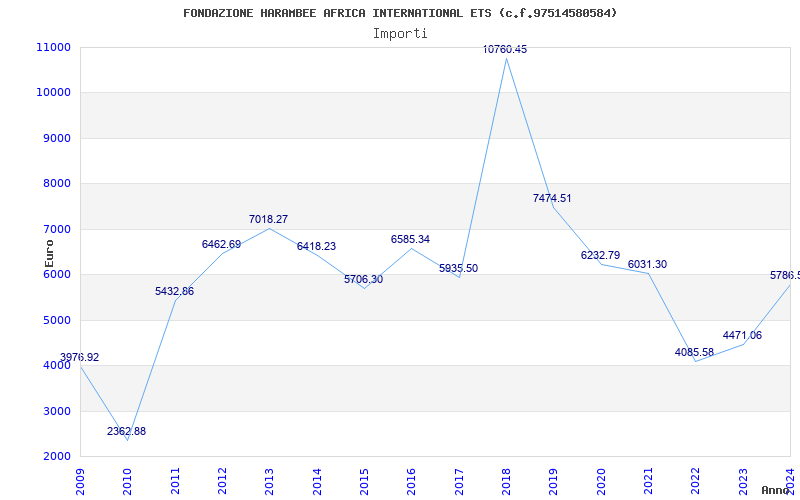The height and width of the screenshot is (500, 800).
Task: Click the 5706.30 data label
Action: [x=363, y=280]
